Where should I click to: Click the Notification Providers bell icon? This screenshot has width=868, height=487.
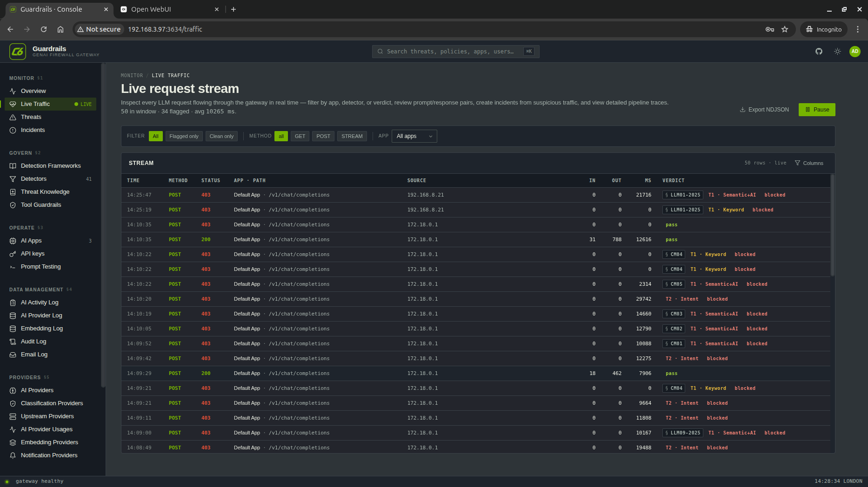point(13,455)
